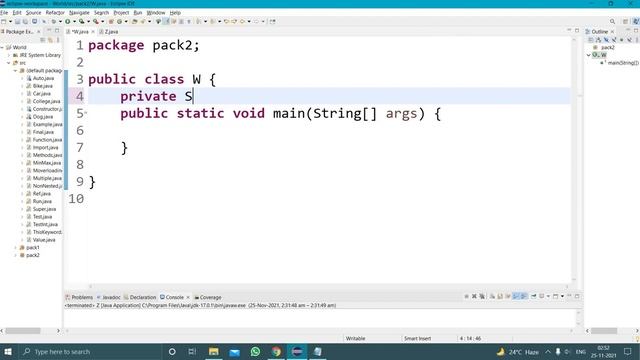Open the Refactor menu
640x360 pixels.
pyautogui.click(x=55, y=13)
